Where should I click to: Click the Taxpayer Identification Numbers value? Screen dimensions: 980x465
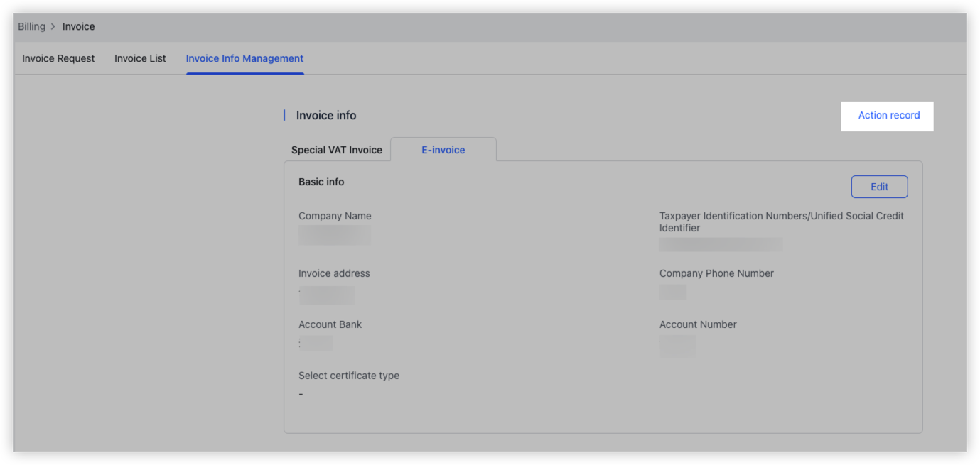[721, 244]
